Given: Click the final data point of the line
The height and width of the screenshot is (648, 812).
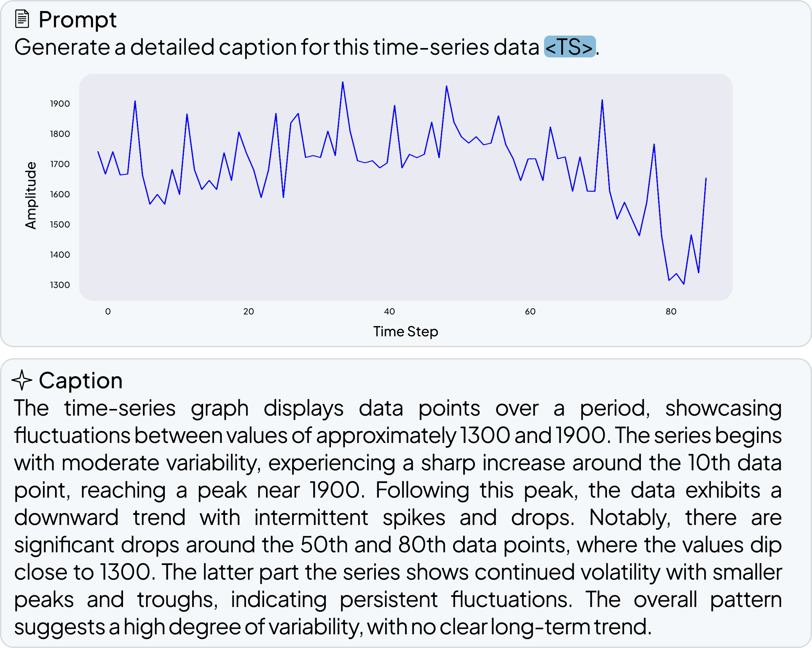Looking at the screenshot, I should click(x=706, y=179).
